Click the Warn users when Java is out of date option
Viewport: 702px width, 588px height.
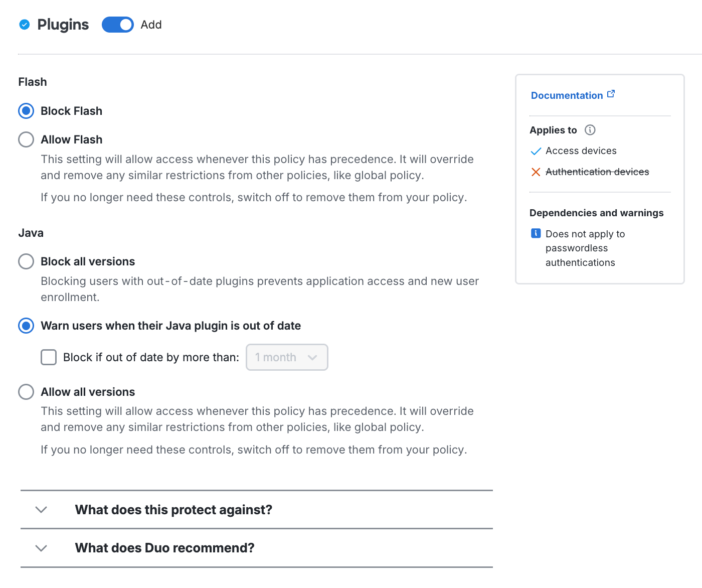[x=26, y=326]
